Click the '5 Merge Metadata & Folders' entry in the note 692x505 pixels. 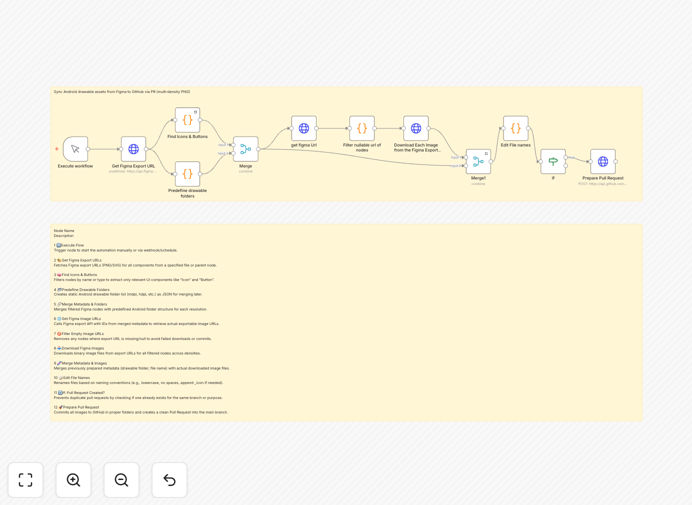click(x=80, y=305)
